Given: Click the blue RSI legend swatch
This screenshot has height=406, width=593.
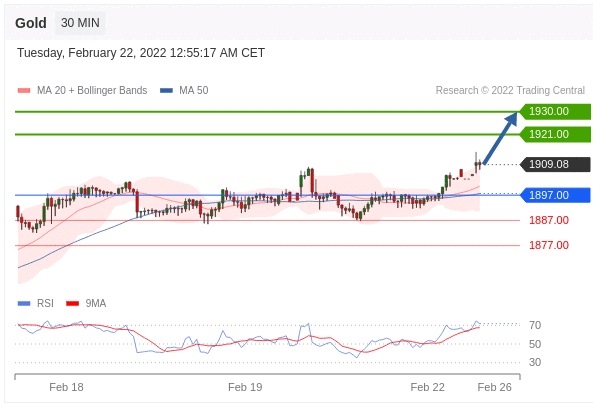Looking at the screenshot, I should click(24, 303).
